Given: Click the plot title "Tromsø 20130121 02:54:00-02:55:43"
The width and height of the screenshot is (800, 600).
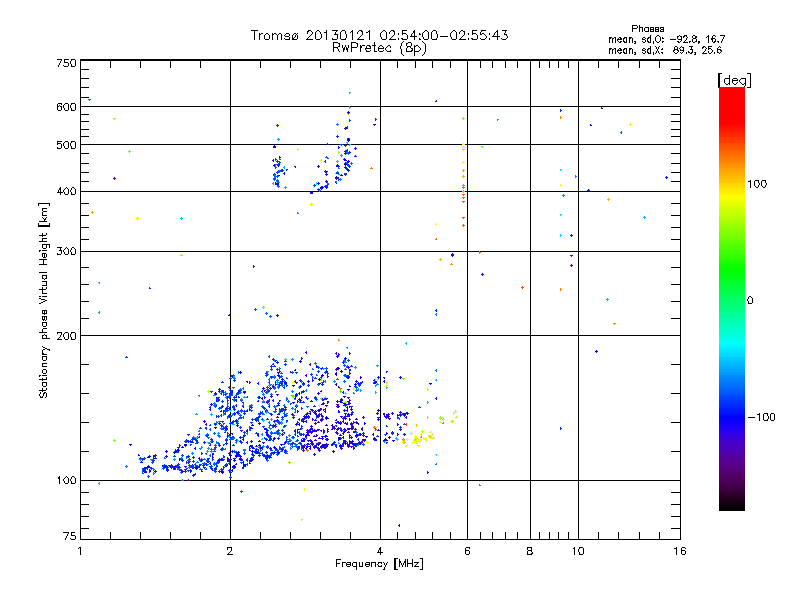Looking at the screenshot, I should pyautogui.click(x=379, y=35).
